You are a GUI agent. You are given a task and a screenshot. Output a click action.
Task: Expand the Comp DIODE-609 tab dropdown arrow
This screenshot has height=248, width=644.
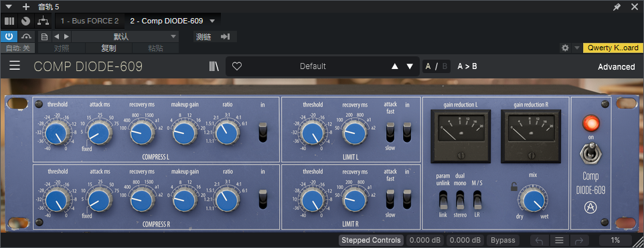[212, 21]
